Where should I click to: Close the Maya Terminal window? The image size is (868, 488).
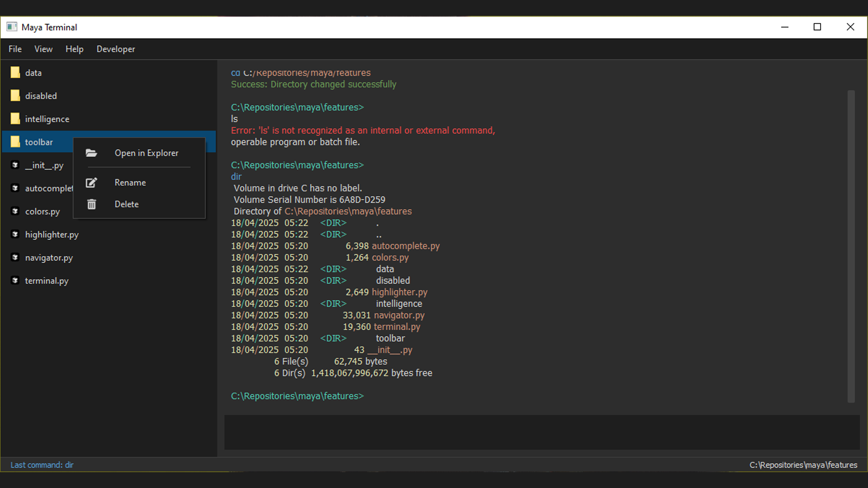[850, 27]
